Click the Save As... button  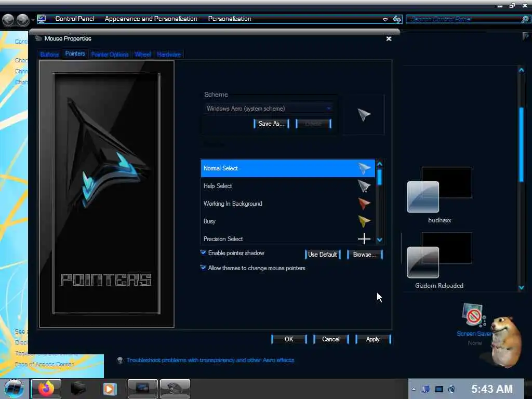[x=271, y=124]
